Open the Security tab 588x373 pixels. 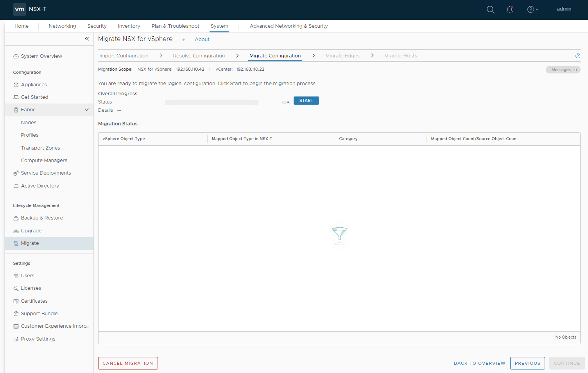pos(97,26)
